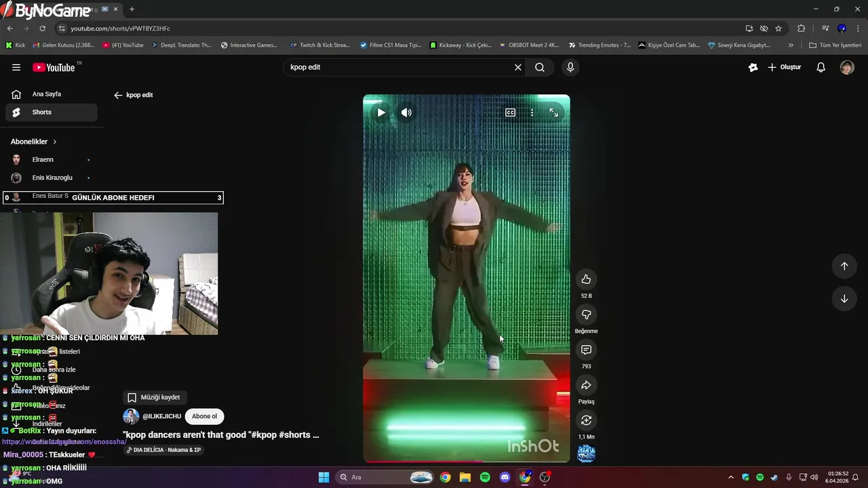Like the Shorts video
868x488 pixels.
(586, 279)
